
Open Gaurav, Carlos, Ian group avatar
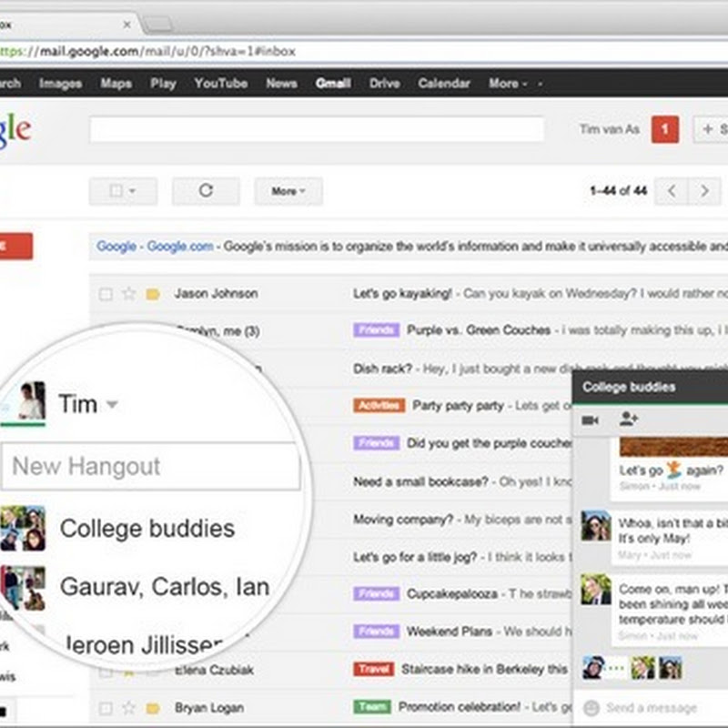click(23, 588)
